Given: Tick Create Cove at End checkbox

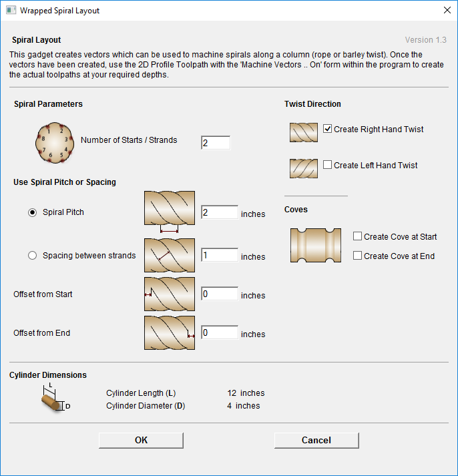Looking at the screenshot, I should (x=357, y=256).
